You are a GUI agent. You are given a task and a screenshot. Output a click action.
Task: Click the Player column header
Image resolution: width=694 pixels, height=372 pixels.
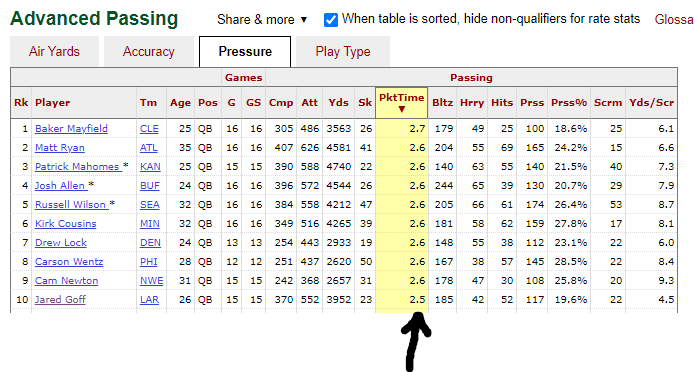pos(53,103)
